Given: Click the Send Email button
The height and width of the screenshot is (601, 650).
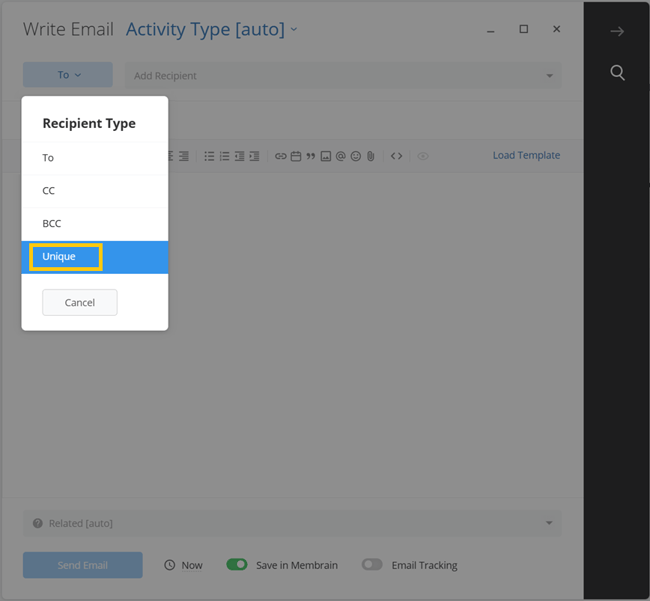Looking at the screenshot, I should pyautogui.click(x=83, y=565).
